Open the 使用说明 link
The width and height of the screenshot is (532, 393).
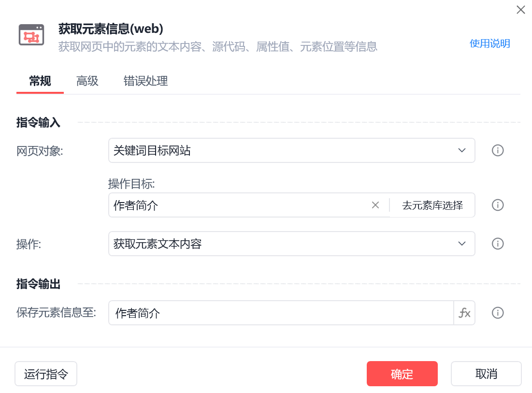[x=489, y=44]
